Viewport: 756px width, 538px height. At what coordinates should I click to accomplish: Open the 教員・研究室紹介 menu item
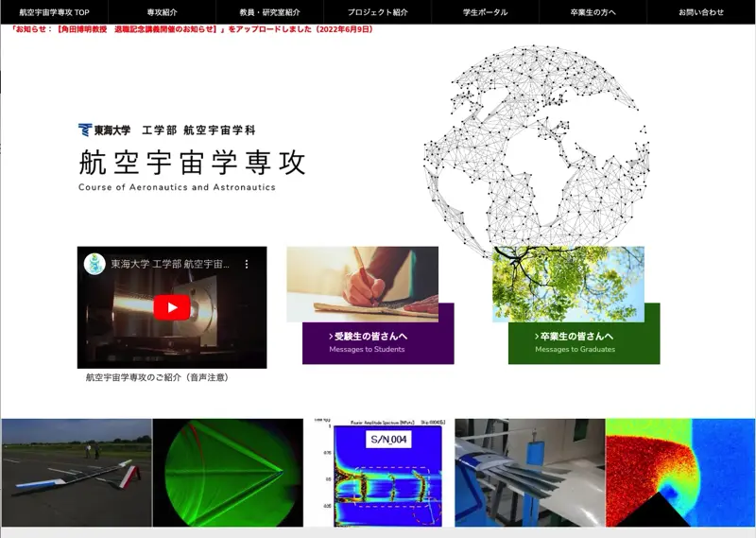coord(269,12)
